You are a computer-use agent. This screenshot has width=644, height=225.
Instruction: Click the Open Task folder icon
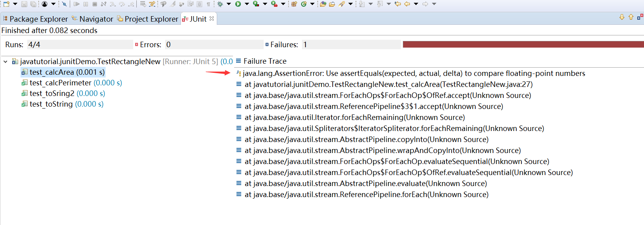[332, 4]
